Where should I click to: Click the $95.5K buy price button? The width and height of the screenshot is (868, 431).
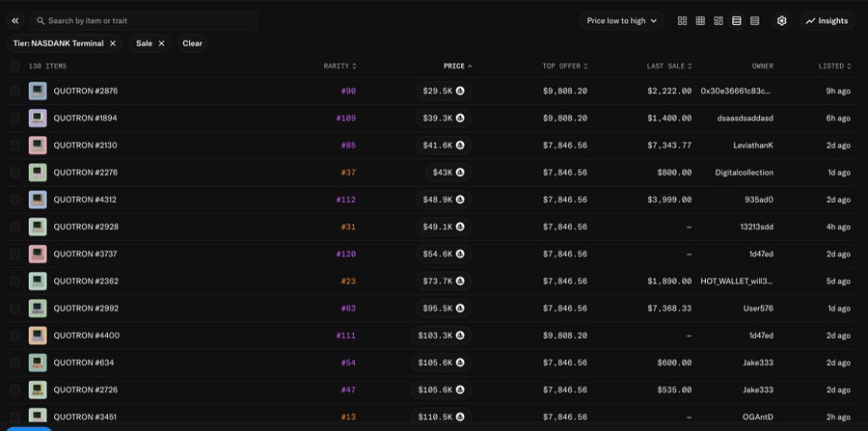click(x=444, y=309)
